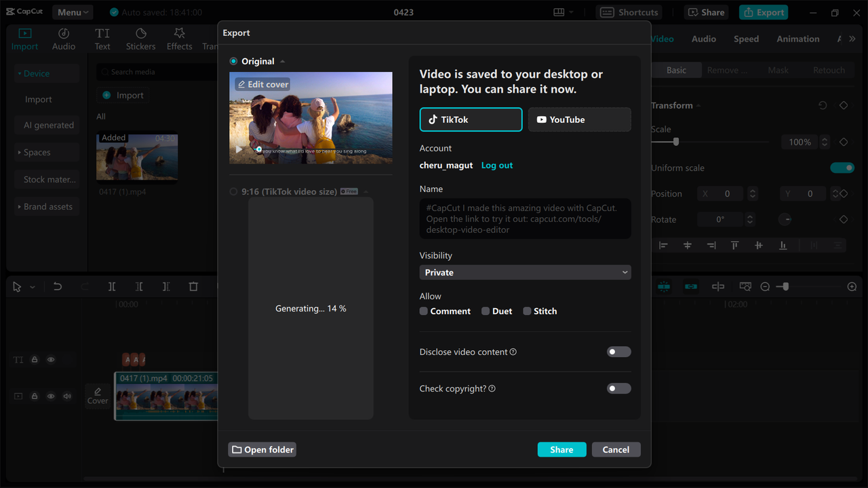
Task: Click the Rotate degree stepper arrows
Action: 750,219
